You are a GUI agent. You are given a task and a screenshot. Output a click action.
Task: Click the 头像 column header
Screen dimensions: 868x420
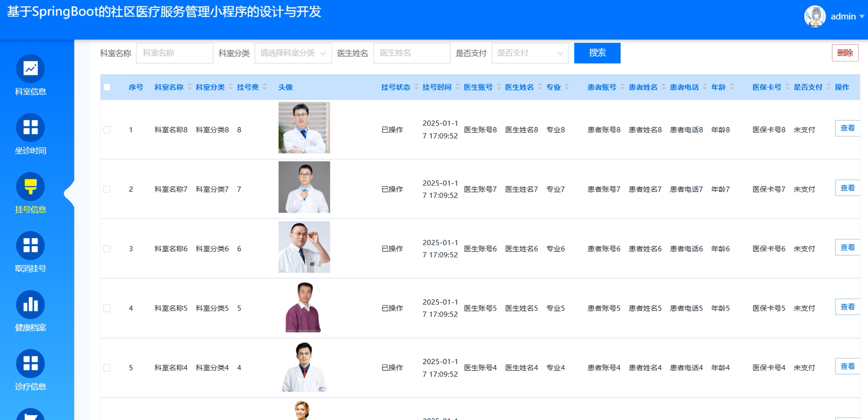(285, 87)
